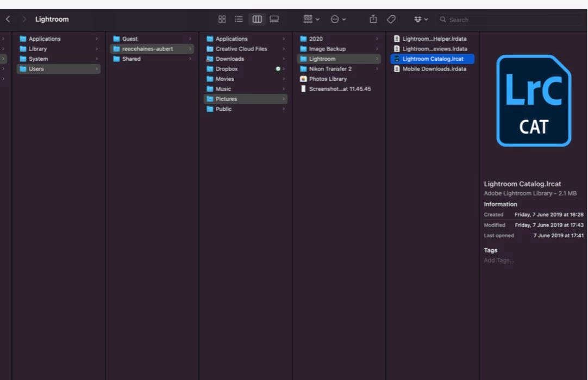Open the ellipsis action menu

tap(338, 19)
